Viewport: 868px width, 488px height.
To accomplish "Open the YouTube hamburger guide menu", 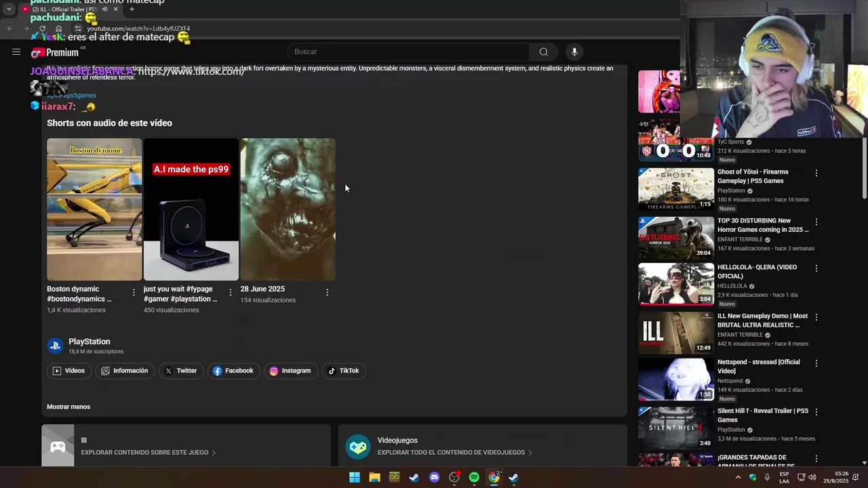I will pyautogui.click(x=16, y=52).
